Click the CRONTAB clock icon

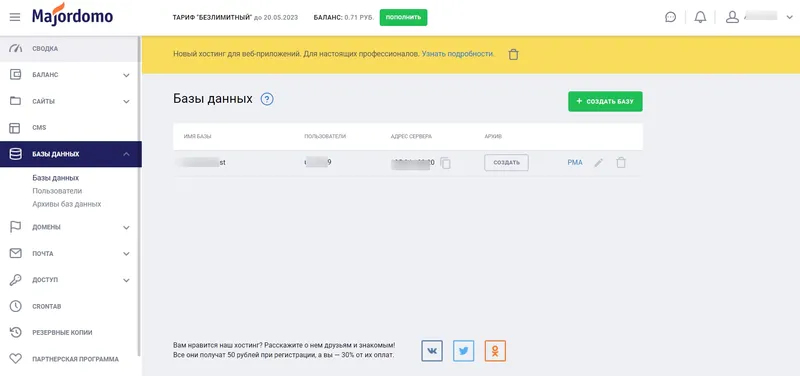click(16, 306)
